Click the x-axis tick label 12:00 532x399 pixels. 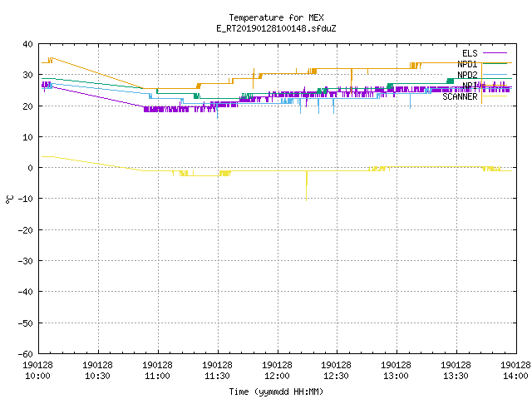(277, 376)
